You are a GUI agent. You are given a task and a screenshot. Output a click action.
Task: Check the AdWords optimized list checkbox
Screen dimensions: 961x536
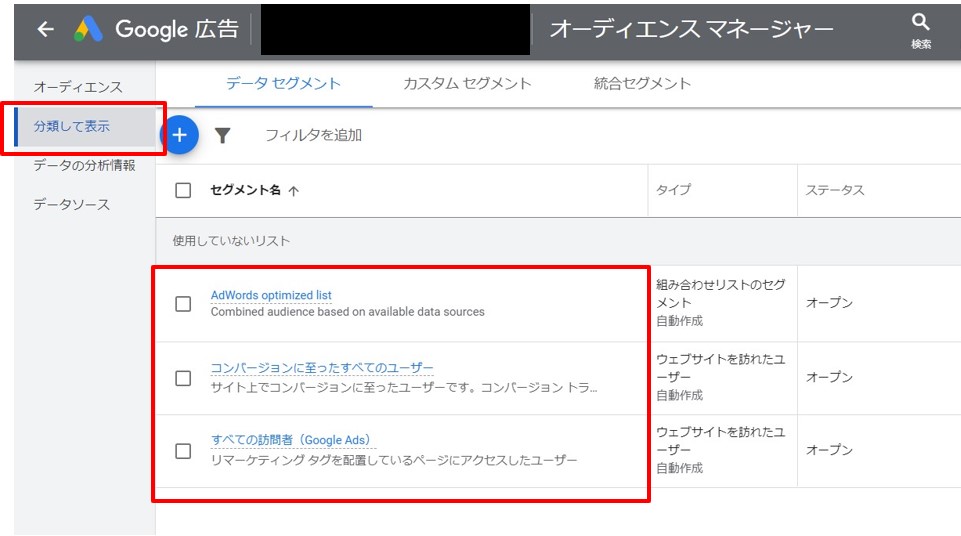pos(183,304)
